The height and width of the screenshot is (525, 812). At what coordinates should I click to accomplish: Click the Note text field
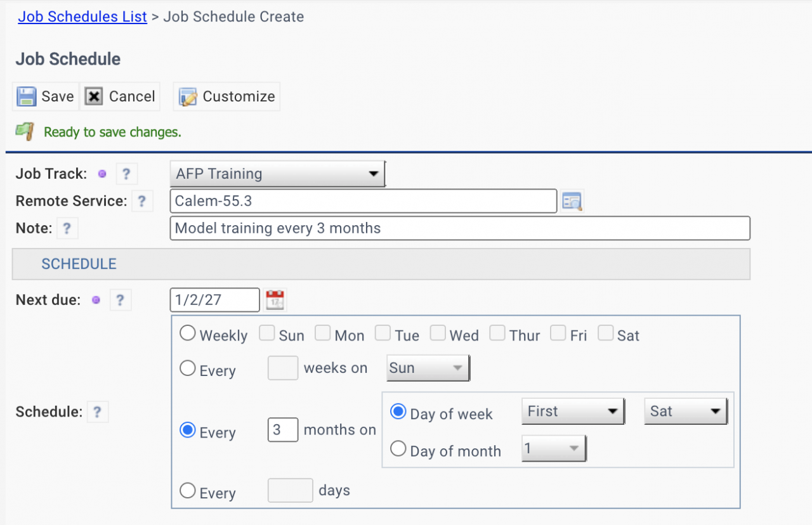459,228
